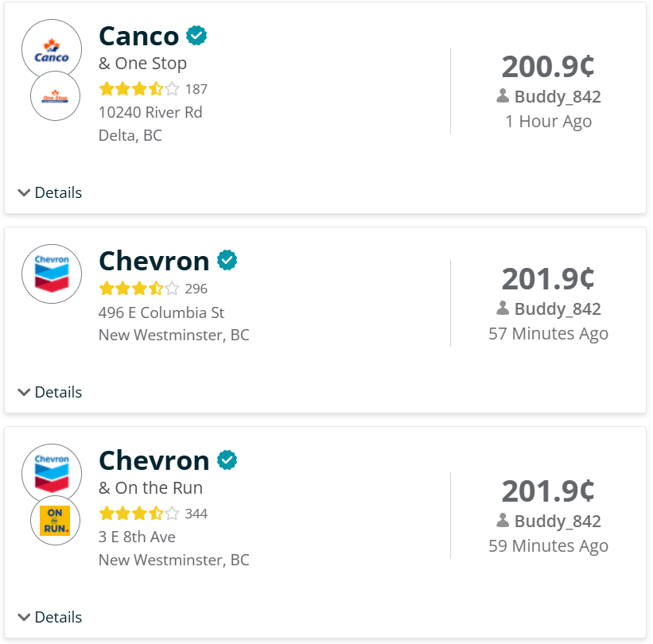653x644 pixels.
Task: Click Buddy_842 reporter under 57 Minutes Ago price
Action: click(x=557, y=308)
